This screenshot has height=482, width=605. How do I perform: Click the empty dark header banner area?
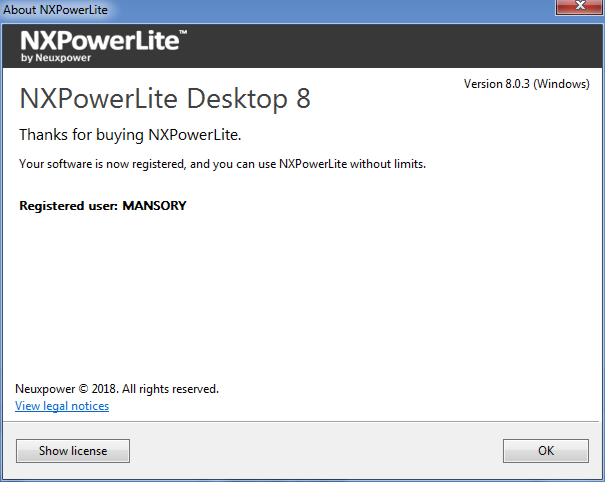click(x=400, y=47)
